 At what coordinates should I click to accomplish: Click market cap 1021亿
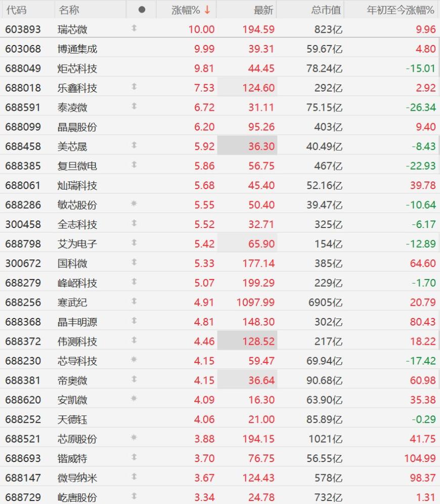pyautogui.click(x=326, y=439)
